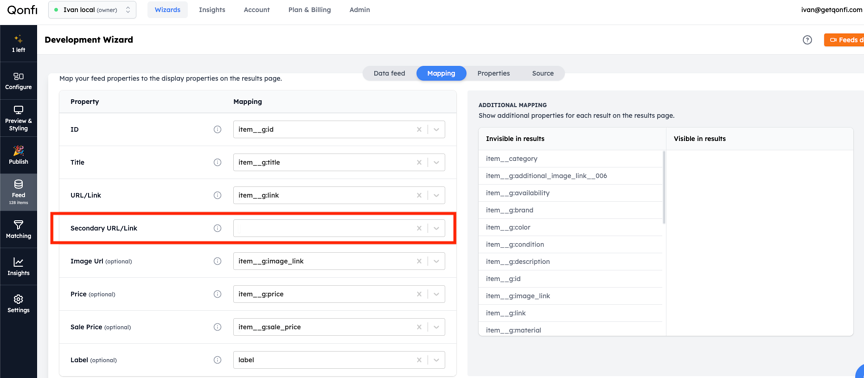This screenshot has width=864, height=378.
Task: Show info for the Sale Price property
Action: (x=217, y=327)
